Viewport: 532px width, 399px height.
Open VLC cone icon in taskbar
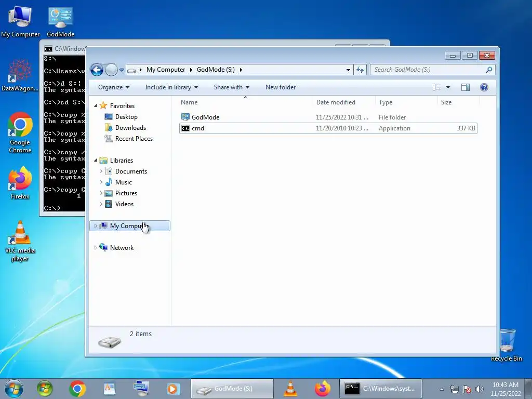290,389
